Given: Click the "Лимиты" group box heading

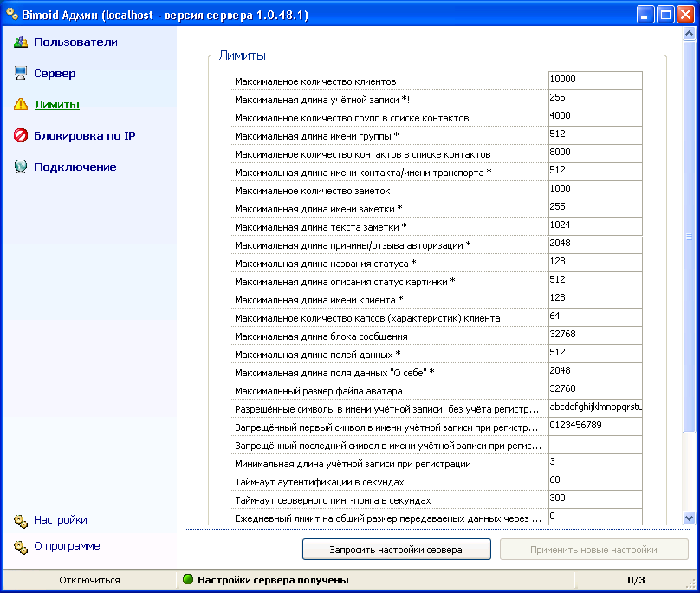Looking at the screenshot, I should tap(243, 55).
